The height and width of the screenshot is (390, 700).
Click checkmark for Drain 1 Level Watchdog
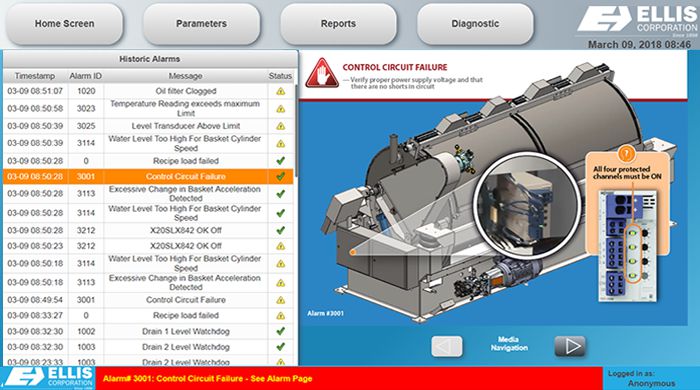coord(280,331)
